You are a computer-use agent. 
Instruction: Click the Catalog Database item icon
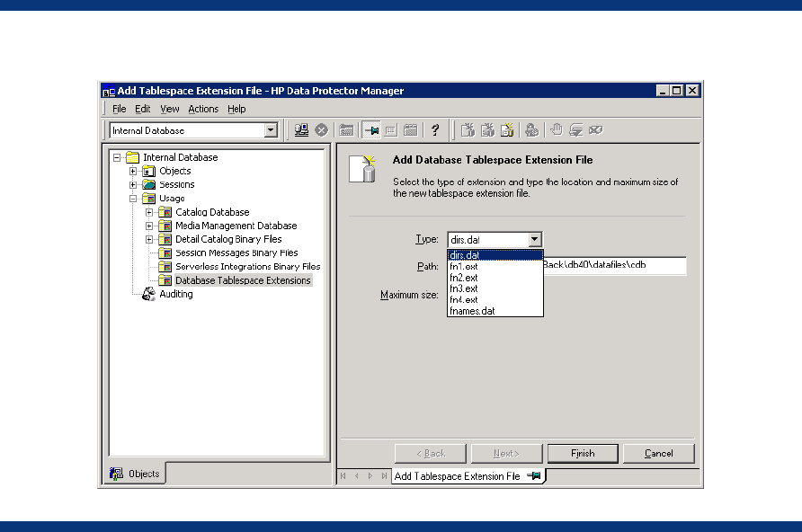tap(165, 212)
